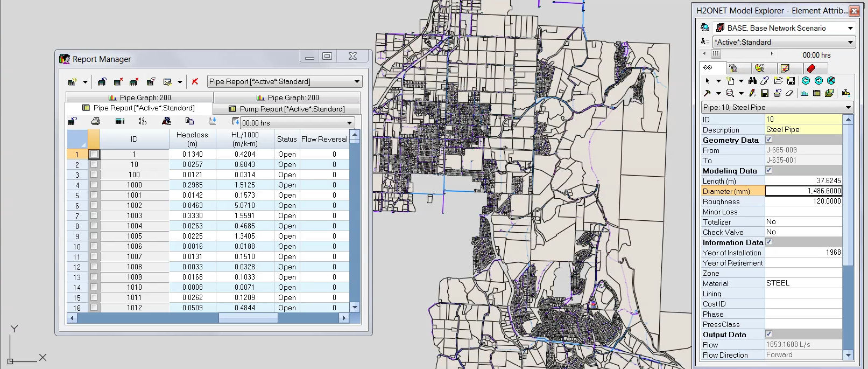Click the time slider thumb in Model Explorer

tap(715, 54)
